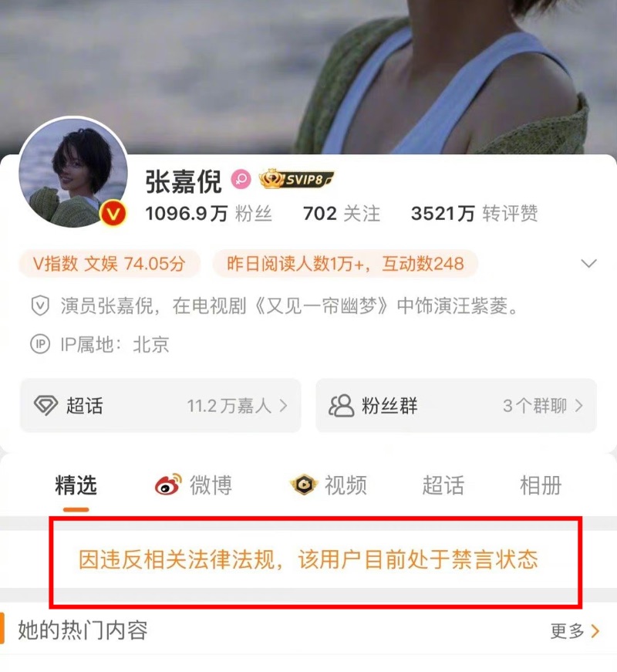
Task: Tap 更多 for hot content
Action: [x=575, y=631]
